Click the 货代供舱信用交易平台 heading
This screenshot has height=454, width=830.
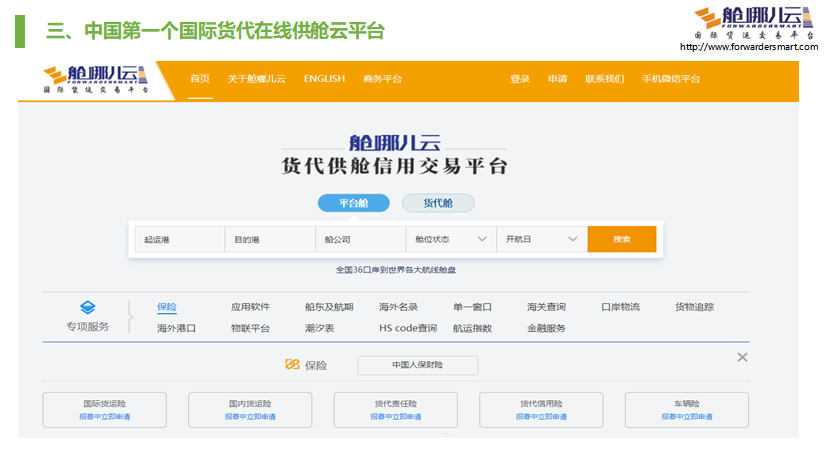(394, 166)
